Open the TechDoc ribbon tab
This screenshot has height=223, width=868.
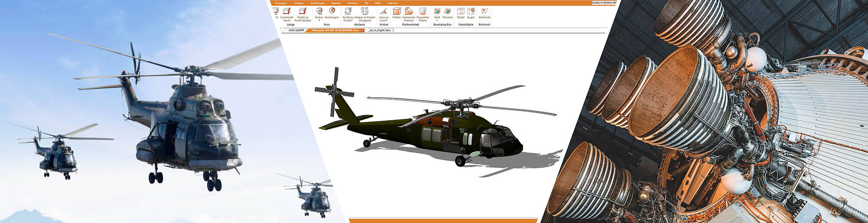tap(352, 3)
